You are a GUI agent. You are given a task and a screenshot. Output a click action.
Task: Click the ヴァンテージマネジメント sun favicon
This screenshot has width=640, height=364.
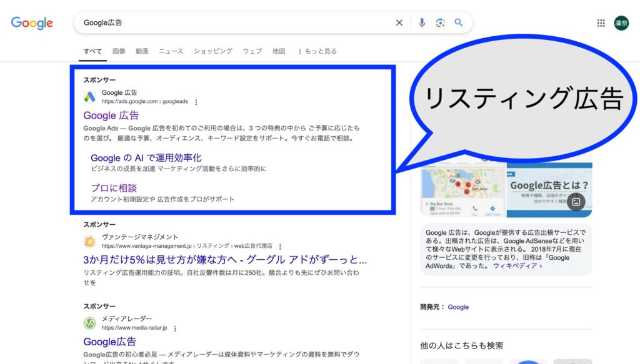point(90,242)
